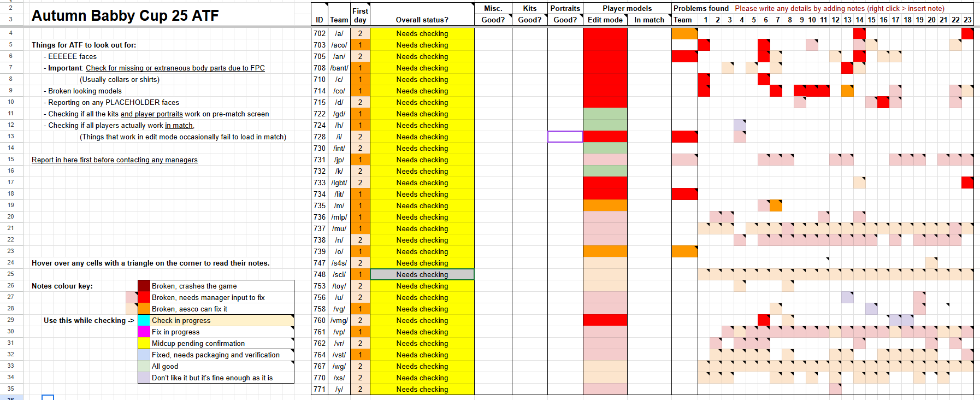The height and width of the screenshot is (400, 980).
Task: Select the team cell '/mlp/'
Action: tap(339, 217)
